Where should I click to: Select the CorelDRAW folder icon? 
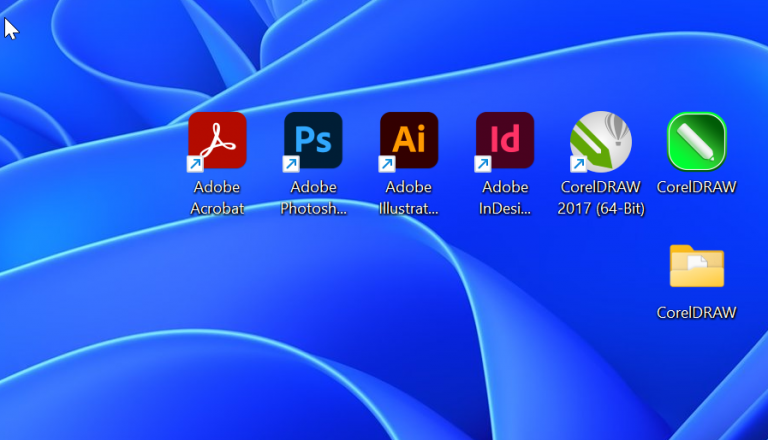click(x=696, y=266)
